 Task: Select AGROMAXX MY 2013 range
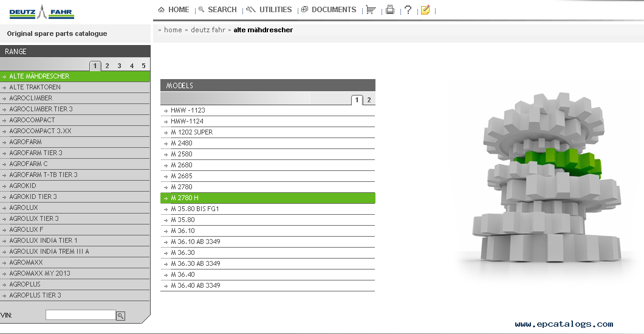pyautogui.click(x=75, y=273)
